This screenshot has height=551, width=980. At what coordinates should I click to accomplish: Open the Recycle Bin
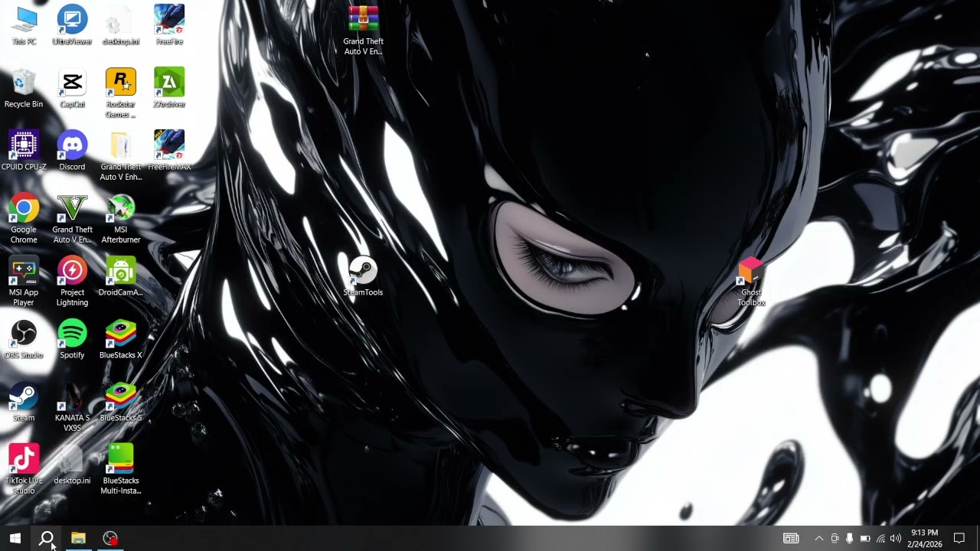[x=24, y=88]
